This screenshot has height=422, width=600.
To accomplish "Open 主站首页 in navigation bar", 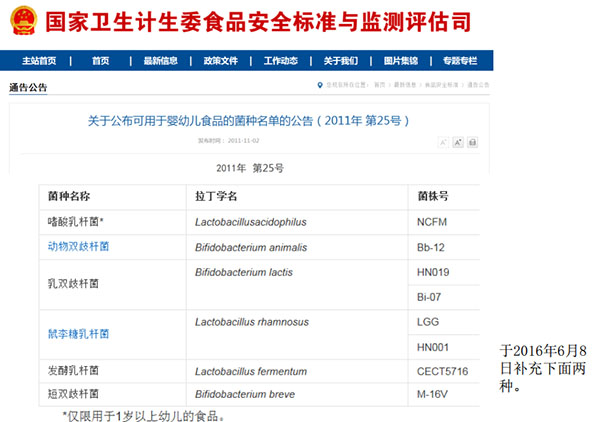I will (x=39, y=60).
